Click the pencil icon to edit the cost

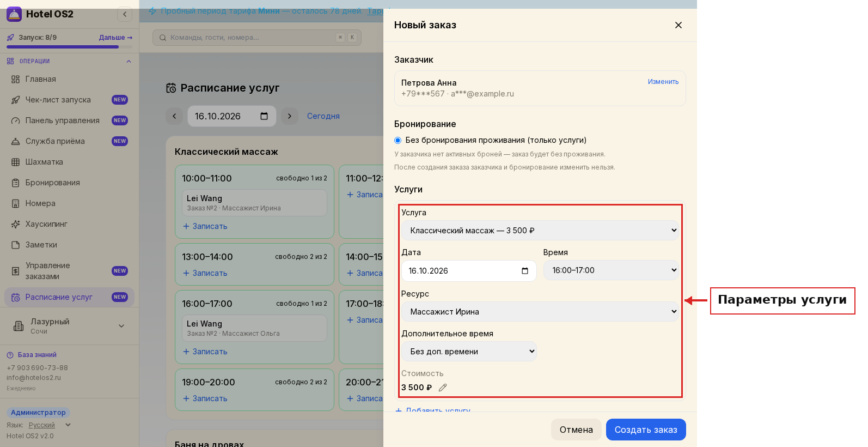point(443,388)
